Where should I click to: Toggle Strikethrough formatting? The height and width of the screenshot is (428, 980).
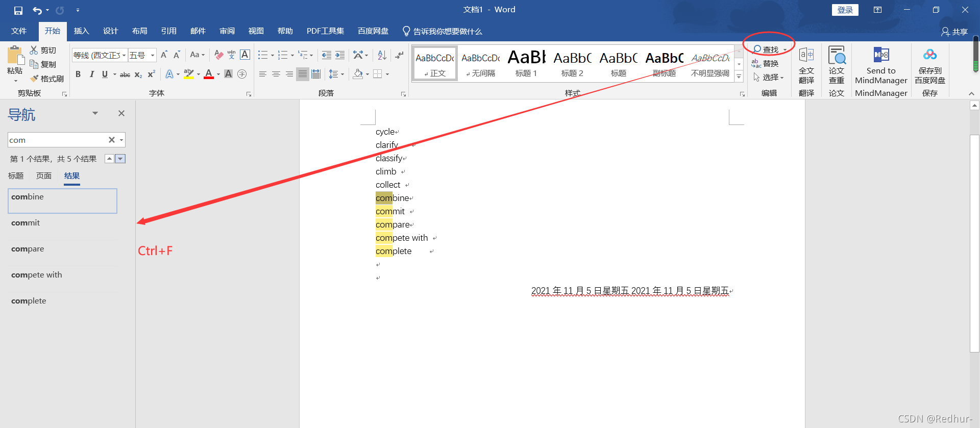(x=125, y=74)
